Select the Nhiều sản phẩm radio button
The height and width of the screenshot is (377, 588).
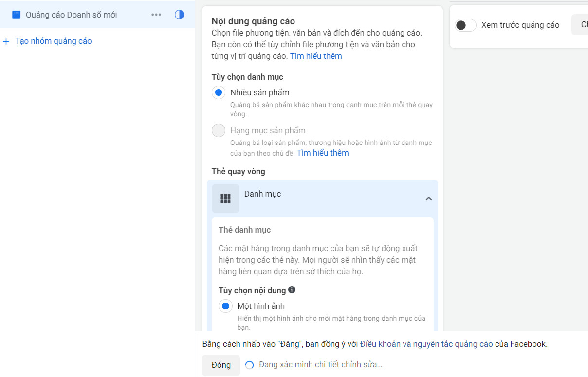click(x=219, y=92)
